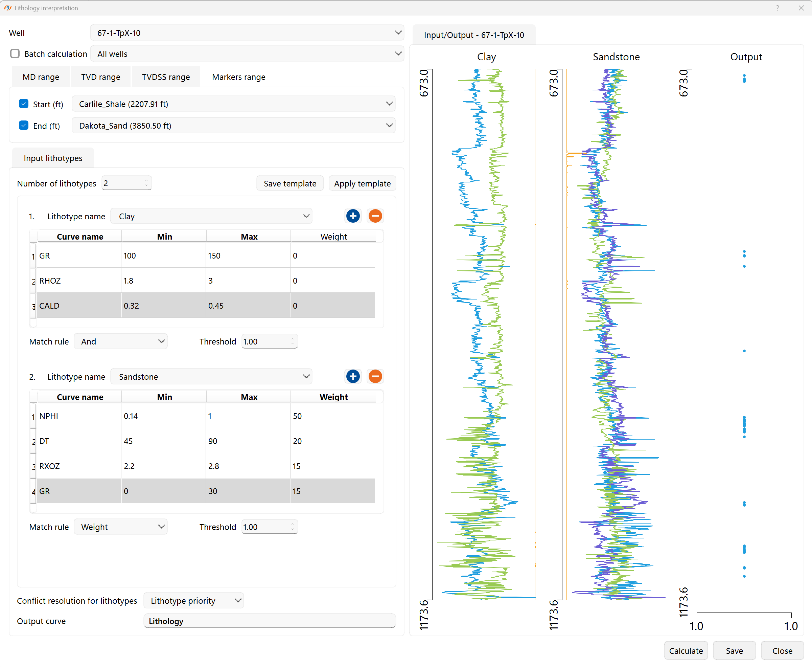This screenshot has width=812, height=667.
Task: Click the Clay RHOZ Min value 1.8
Action: click(164, 281)
